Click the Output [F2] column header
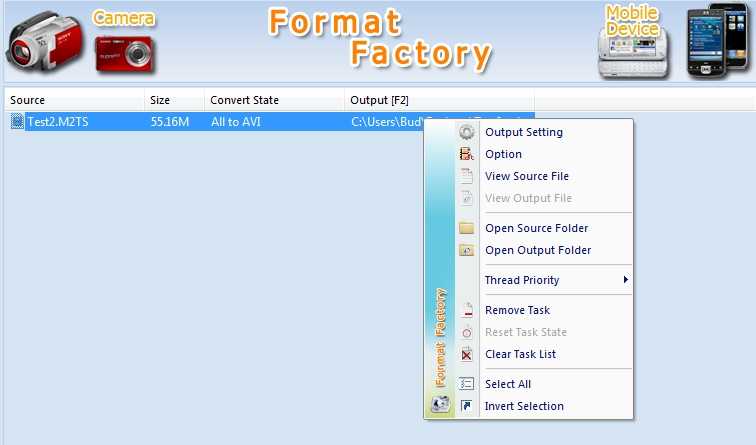Screen dimensions: 756x445 (439, 100)
